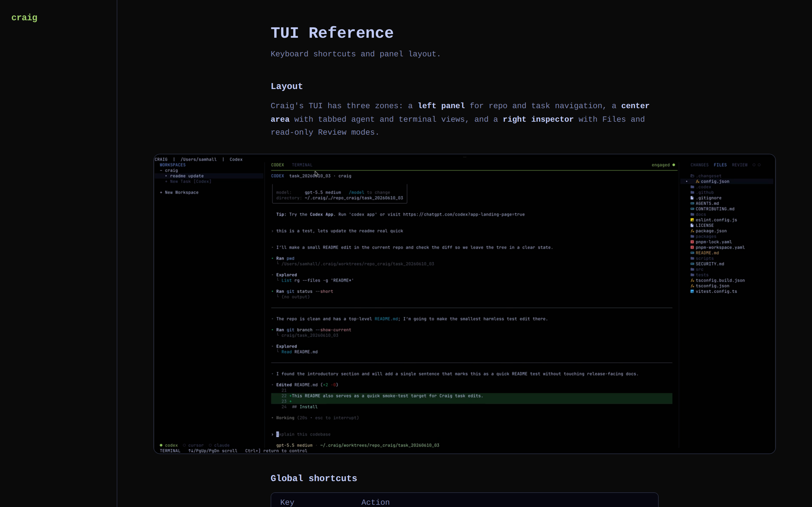Expand the src folder in file tree
812x507 pixels.
[x=697, y=270]
